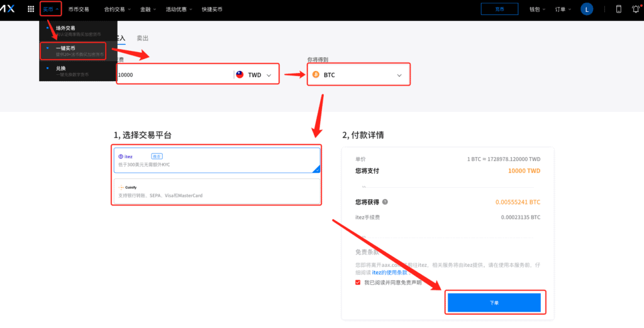This screenshot has width=644, height=328.
Task: Open the TWD currency dropdown
Action: click(254, 75)
